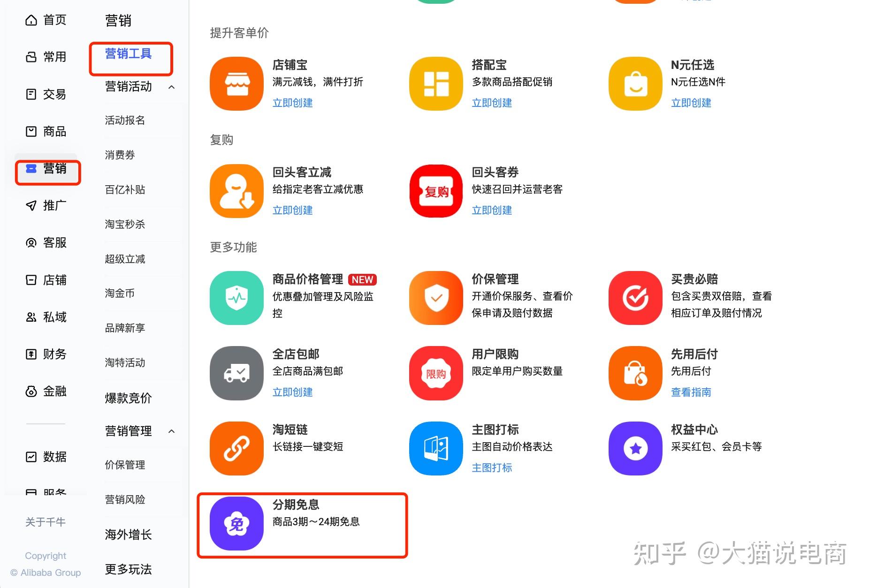Screen dimensions: 869x588
Task: Open the 回头客券 red 复购 icon
Action: (x=436, y=191)
